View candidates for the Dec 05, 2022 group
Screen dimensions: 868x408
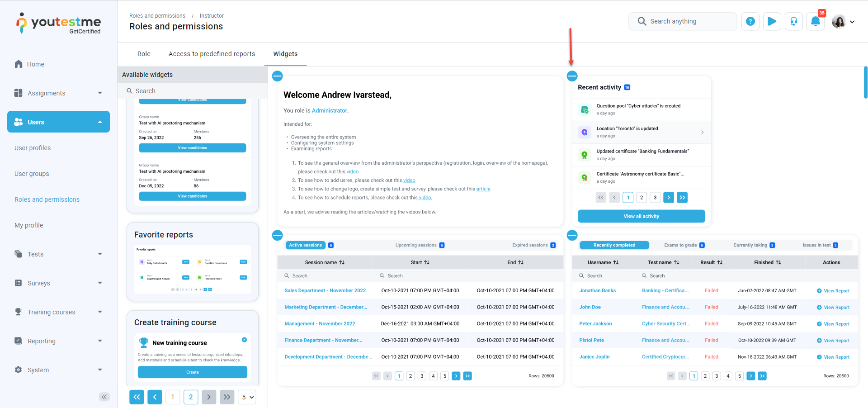tap(193, 196)
